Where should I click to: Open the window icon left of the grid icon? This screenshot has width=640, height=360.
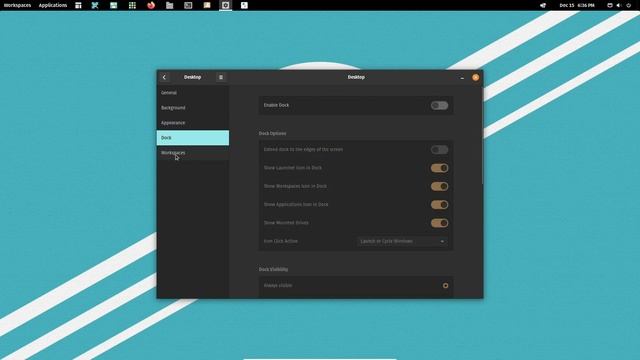coord(113,5)
